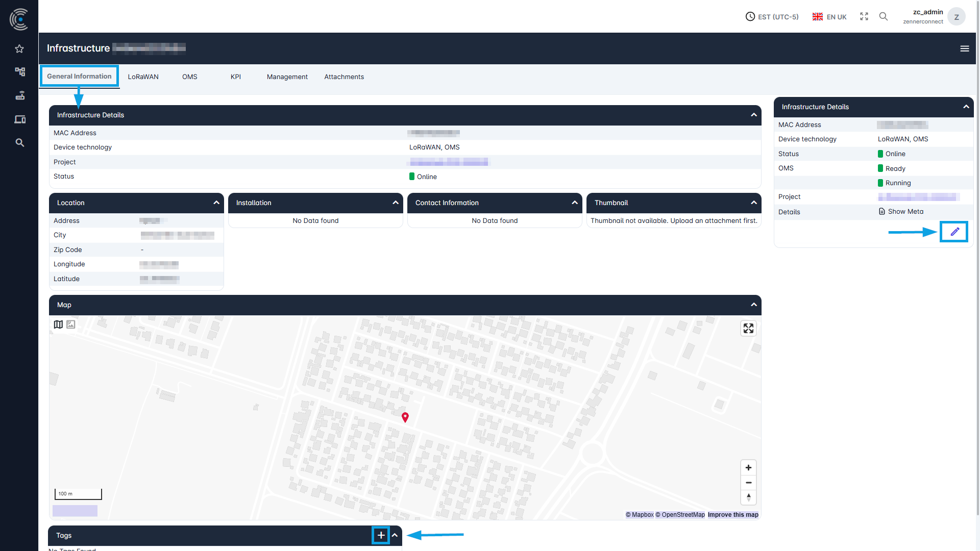980x551 pixels.
Task: Collapse the Location panel
Action: point(216,203)
